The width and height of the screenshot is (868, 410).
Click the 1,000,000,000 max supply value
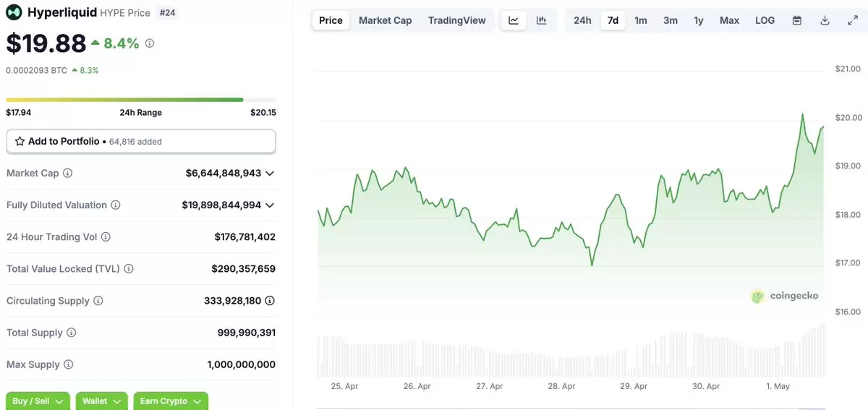click(242, 364)
